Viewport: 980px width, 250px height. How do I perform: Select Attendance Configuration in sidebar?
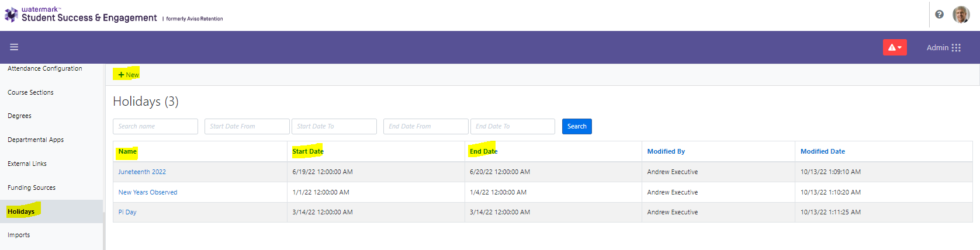pyautogui.click(x=45, y=68)
